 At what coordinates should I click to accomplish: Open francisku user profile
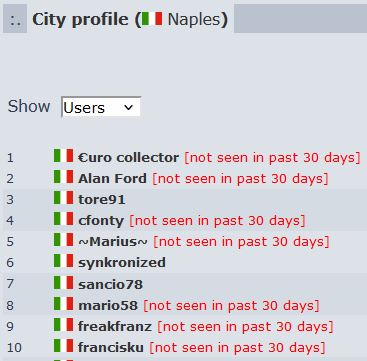pos(111,348)
